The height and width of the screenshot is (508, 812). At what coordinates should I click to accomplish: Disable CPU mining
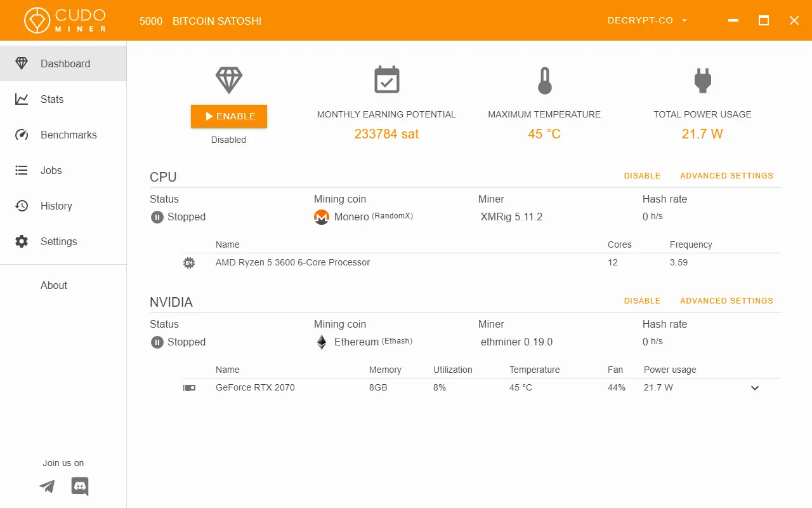642,175
